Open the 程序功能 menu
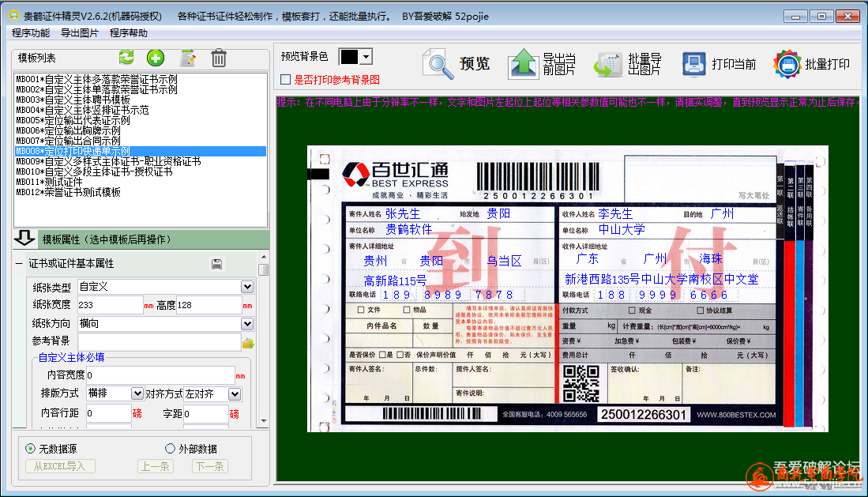The height and width of the screenshot is (497, 868). tap(31, 33)
